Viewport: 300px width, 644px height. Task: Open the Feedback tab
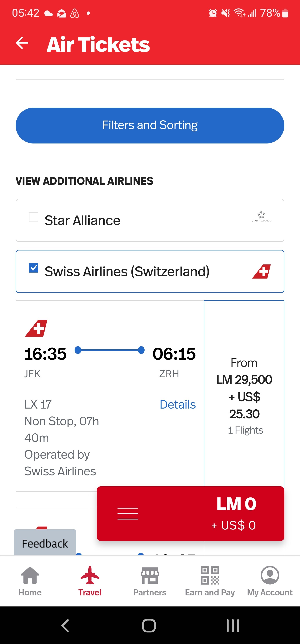[x=45, y=543]
